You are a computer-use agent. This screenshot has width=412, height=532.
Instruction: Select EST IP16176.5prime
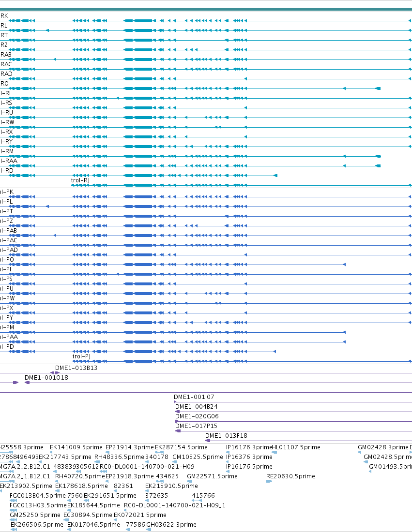point(249,467)
